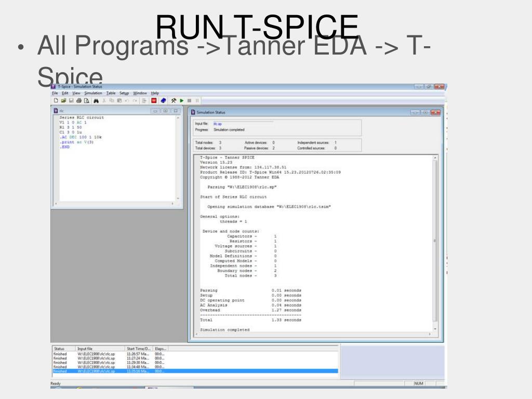Click the Open folder toolbar icon
The height and width of the screenshot is (399, 532).
point(63,100)
